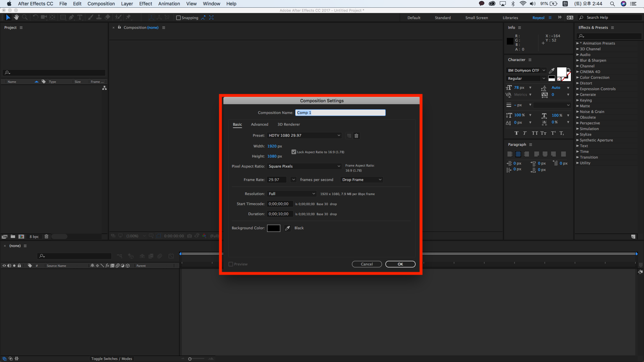Image resolution: width=644 pixels, height=362 pixels.
Task: Click the Character panel eyedropper icon
Action: point(552,70)
